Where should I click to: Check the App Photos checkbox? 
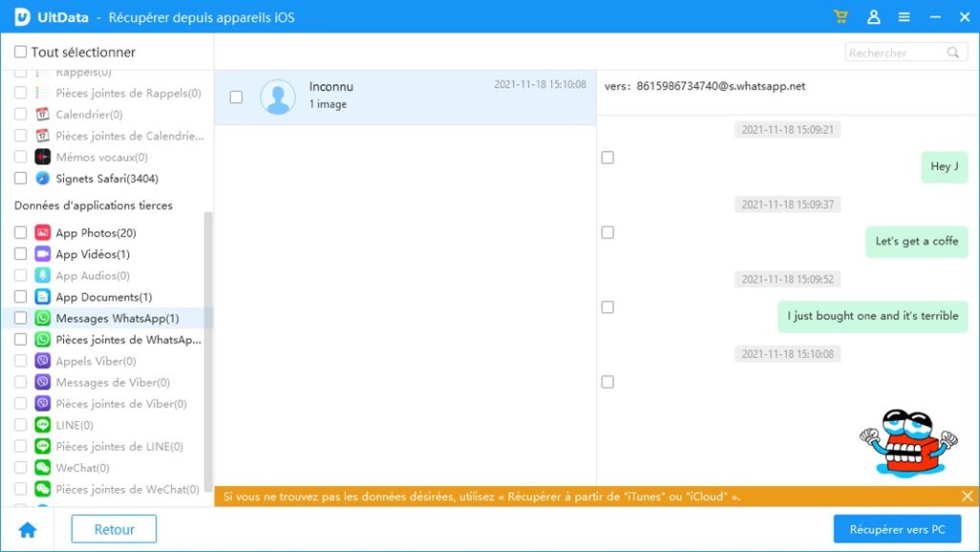point(21,232)
